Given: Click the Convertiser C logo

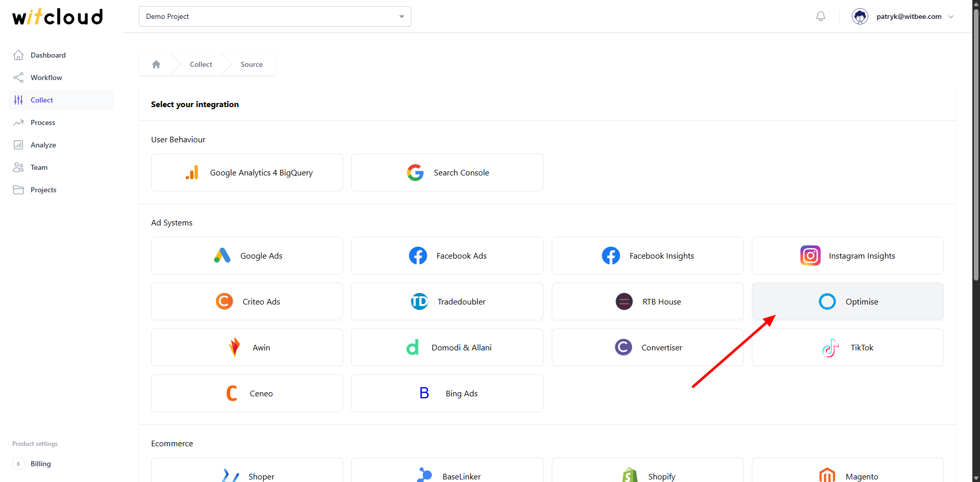Looking at the screenshot, I should [x=624, y=347].
